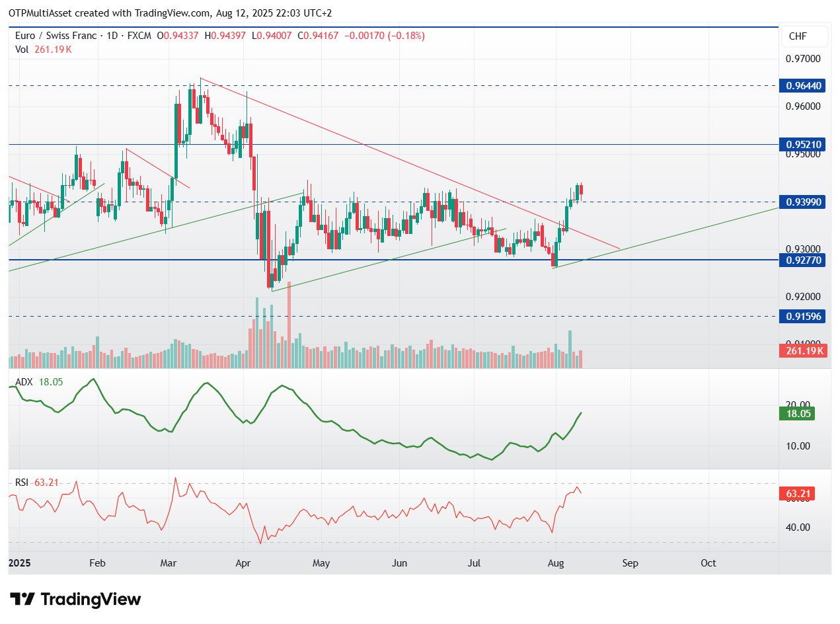Click the 0.93990 price label
The image size is (840, 624).
(x=804, y=202)
